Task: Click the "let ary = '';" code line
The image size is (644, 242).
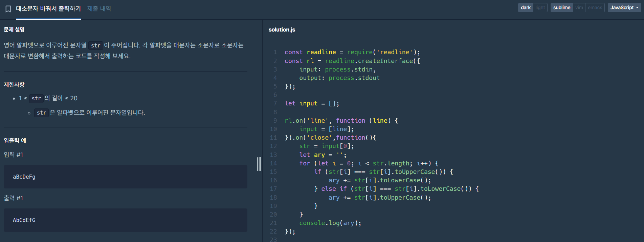Action: 323,155
